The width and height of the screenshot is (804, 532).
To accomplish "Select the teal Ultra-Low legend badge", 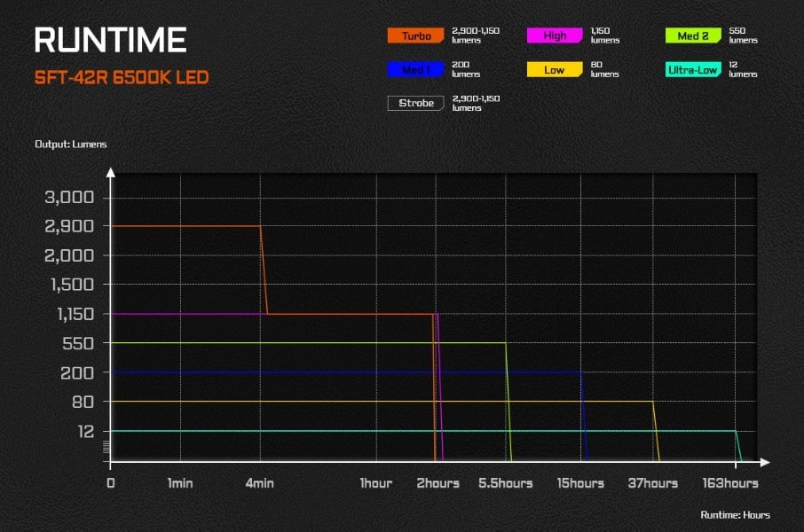I will pyautogui.click(x=692, y=70).
